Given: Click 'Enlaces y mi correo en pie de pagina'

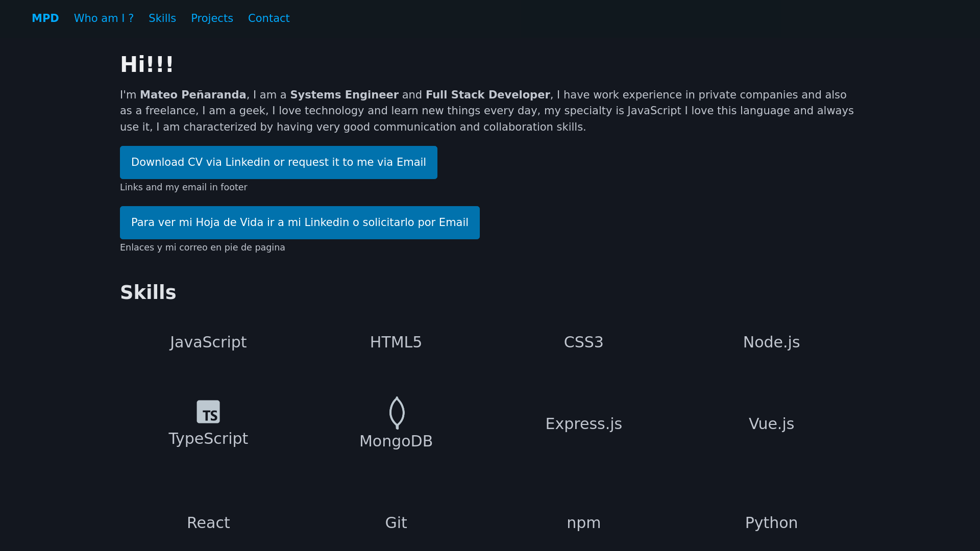Looking at the screenshot, I should click(203, 247).
